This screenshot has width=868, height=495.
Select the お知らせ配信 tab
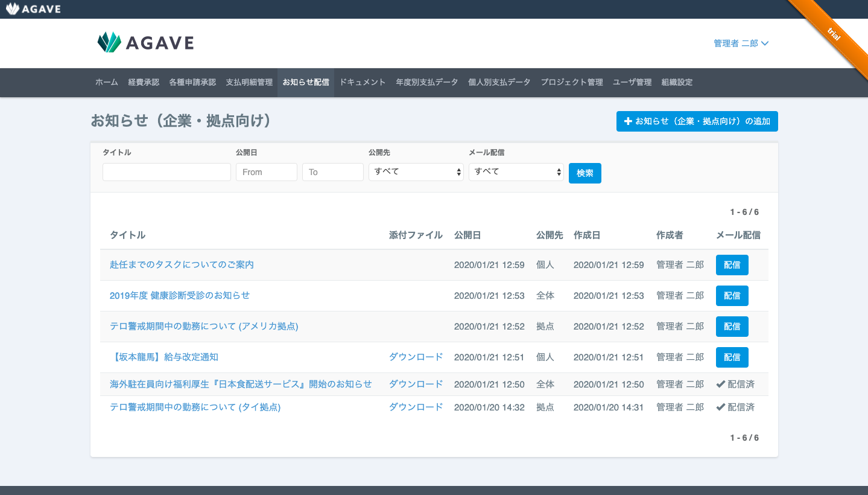[306, 82]
